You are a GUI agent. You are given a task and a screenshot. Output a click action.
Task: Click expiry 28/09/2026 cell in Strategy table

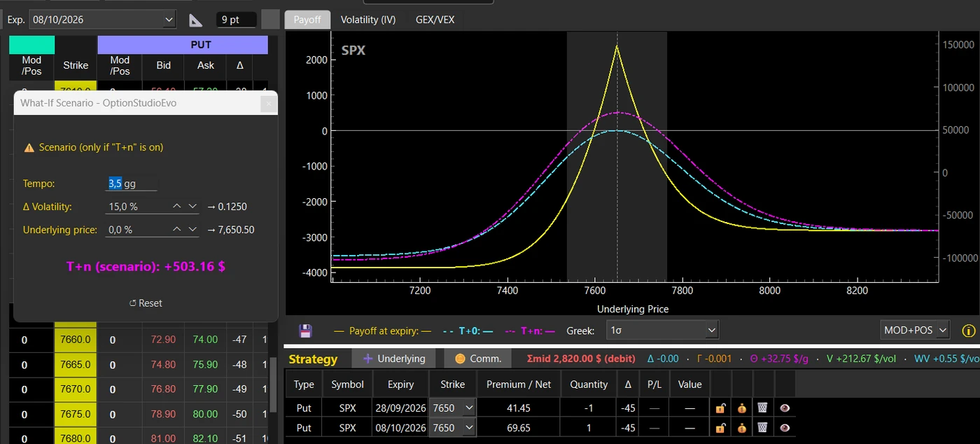(x=400, y=408)
